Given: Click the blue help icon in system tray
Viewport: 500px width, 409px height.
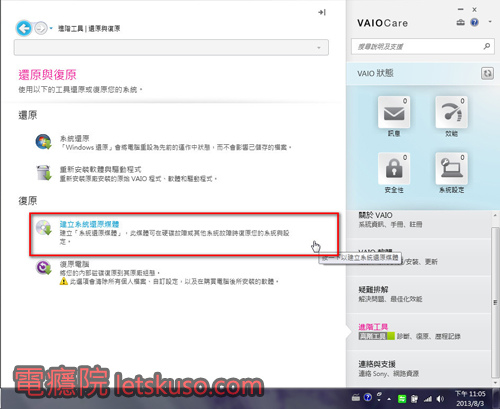Looking at the screenshot, I should click(x=368, y=397).
